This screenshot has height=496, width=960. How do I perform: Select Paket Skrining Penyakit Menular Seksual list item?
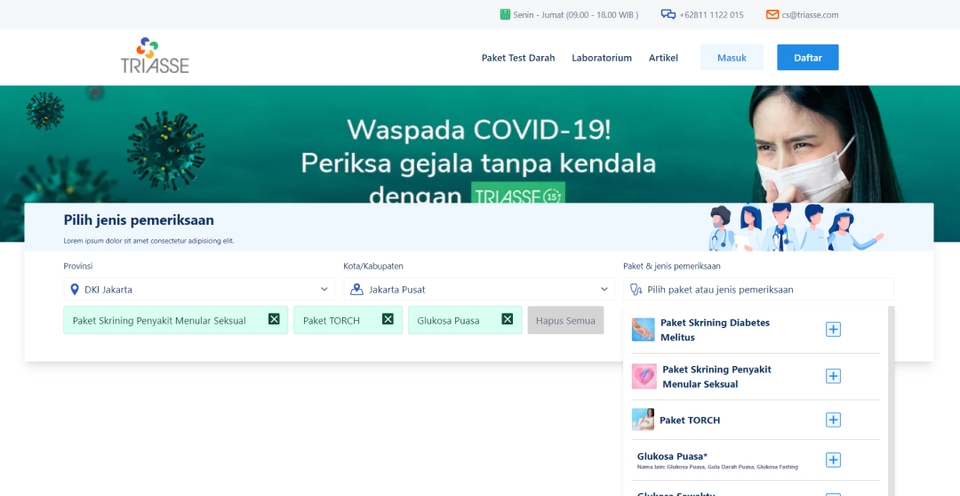[x=717, y=377]
